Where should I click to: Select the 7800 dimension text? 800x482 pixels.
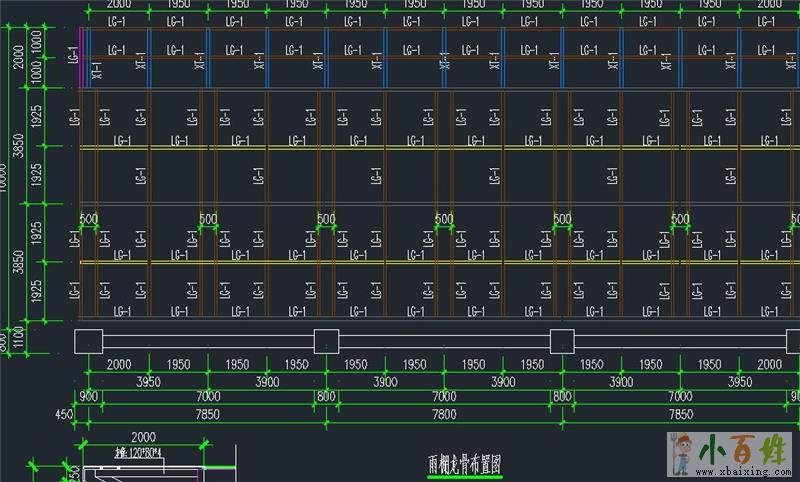(443, 414)
